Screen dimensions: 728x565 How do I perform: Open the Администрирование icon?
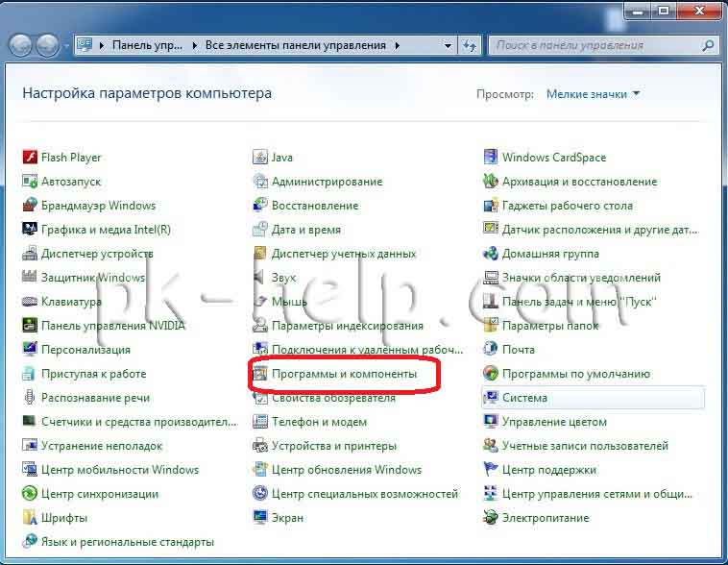point(260,182)
